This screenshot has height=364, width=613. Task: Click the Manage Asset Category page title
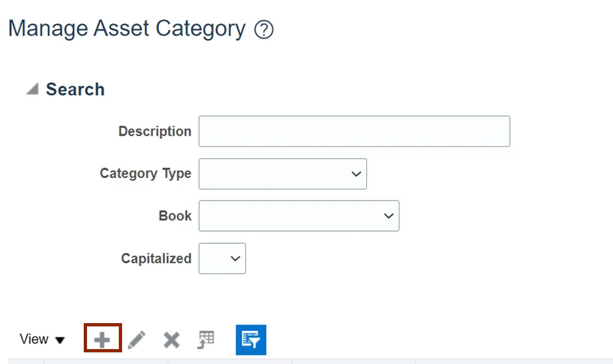[x=127, y=29]
